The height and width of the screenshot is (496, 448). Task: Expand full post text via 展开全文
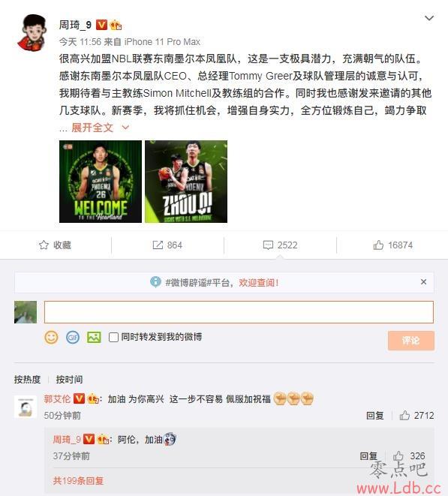click(x=92, y=128)
